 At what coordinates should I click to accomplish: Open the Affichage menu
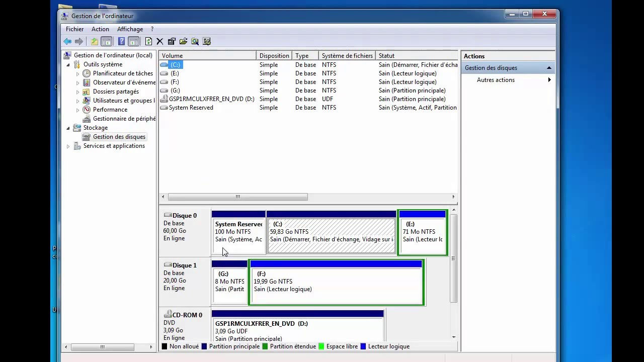(x=130, y=29)
